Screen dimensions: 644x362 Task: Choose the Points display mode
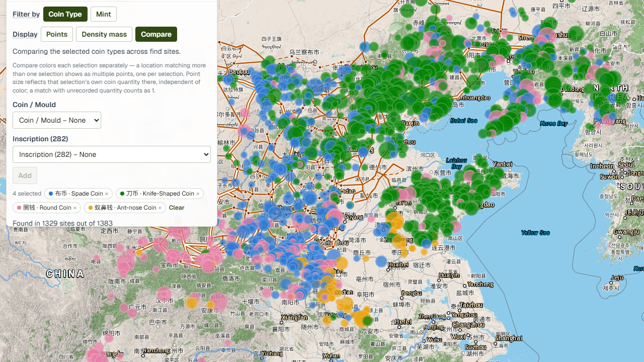click(57, 34)
